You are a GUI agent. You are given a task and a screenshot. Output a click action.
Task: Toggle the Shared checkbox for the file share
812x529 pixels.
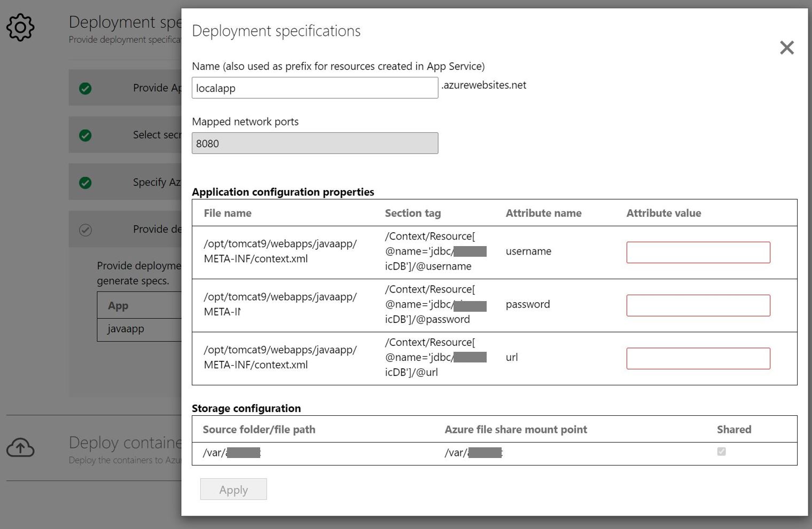point(722,452)
